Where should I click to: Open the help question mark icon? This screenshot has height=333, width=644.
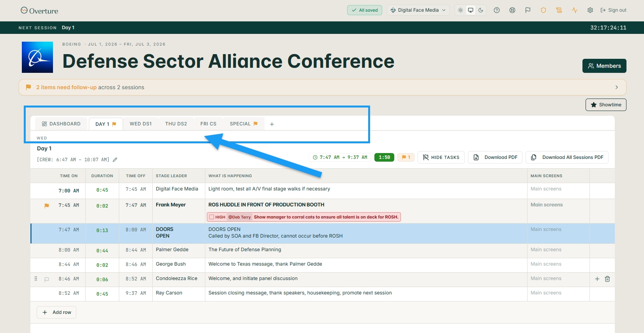point(497,10)
